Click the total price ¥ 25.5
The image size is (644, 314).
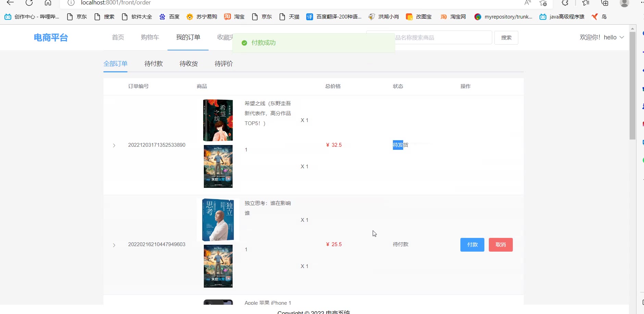tap(334, 244)
